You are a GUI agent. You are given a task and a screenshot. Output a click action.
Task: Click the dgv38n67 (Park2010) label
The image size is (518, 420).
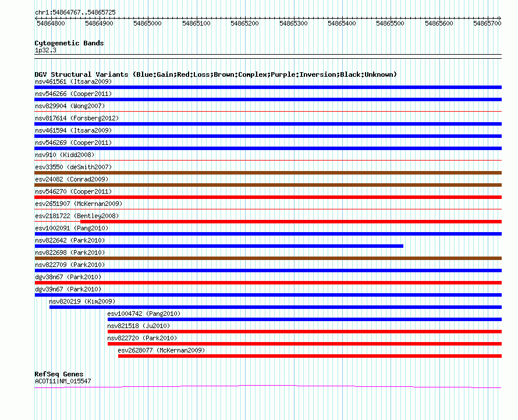tap(68, 277)
